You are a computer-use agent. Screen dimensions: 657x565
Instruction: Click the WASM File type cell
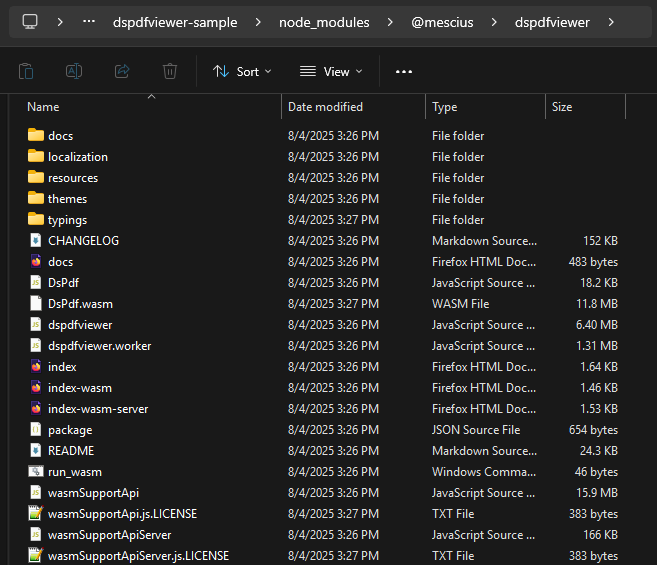point(460,303)
